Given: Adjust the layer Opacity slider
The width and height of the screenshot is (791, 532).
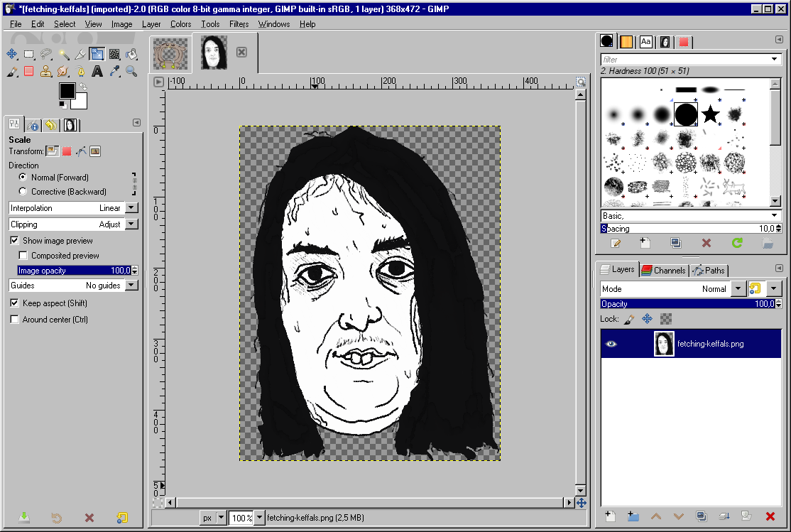Looking at the screenshot, I should (688, 304).
